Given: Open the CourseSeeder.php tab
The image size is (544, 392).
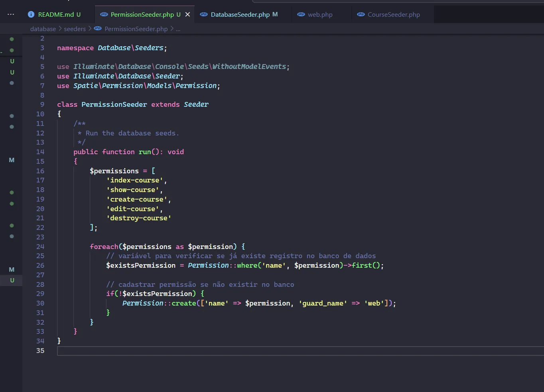Looking at the screenshot, I should click(x=393, y=14).
